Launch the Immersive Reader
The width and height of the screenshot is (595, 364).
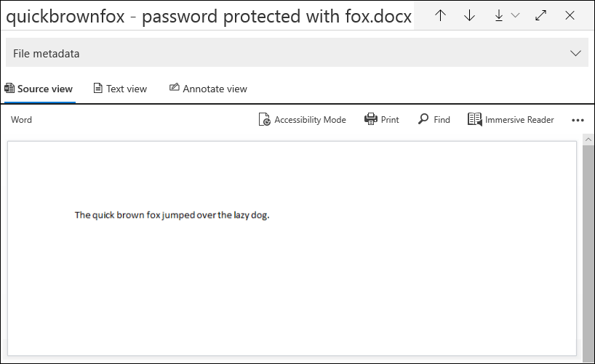511,120
